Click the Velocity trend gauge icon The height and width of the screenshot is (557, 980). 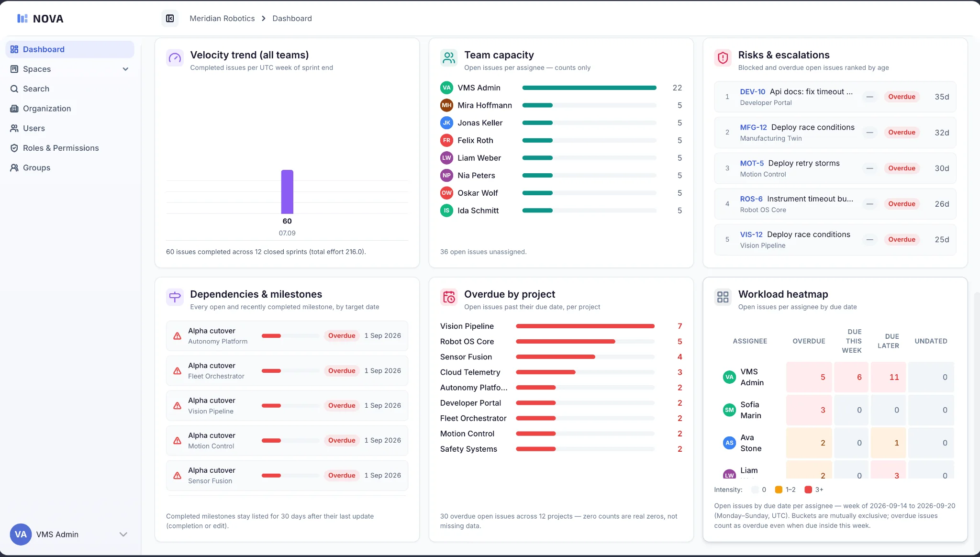coord(175,58)
